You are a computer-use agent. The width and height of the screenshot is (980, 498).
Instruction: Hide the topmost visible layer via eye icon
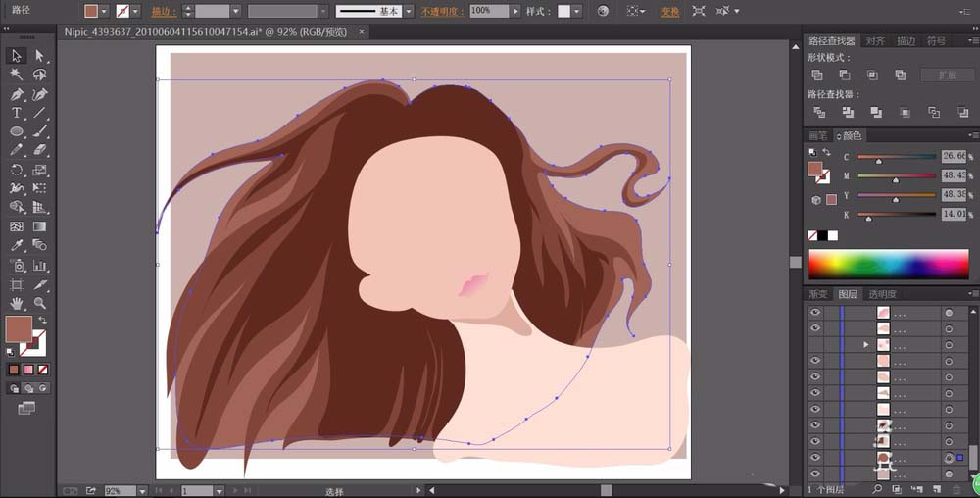(x=814, y=312)
